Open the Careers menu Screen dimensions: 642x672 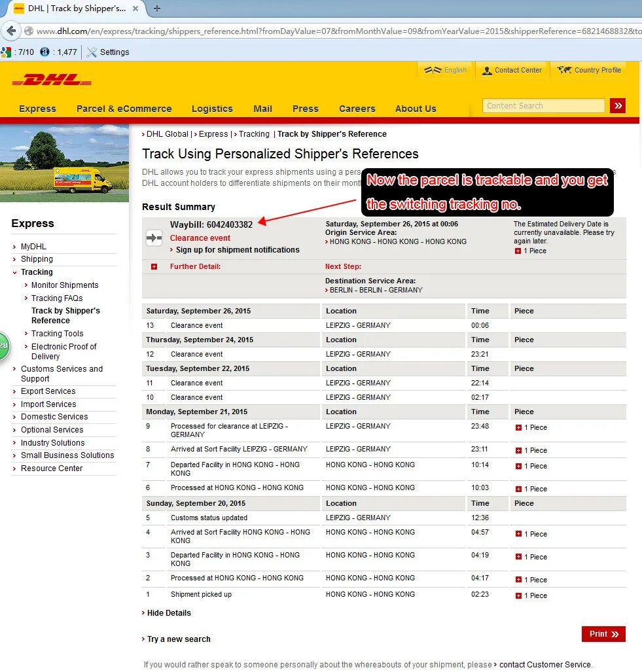pyautogui.click(x=357, y=109)
